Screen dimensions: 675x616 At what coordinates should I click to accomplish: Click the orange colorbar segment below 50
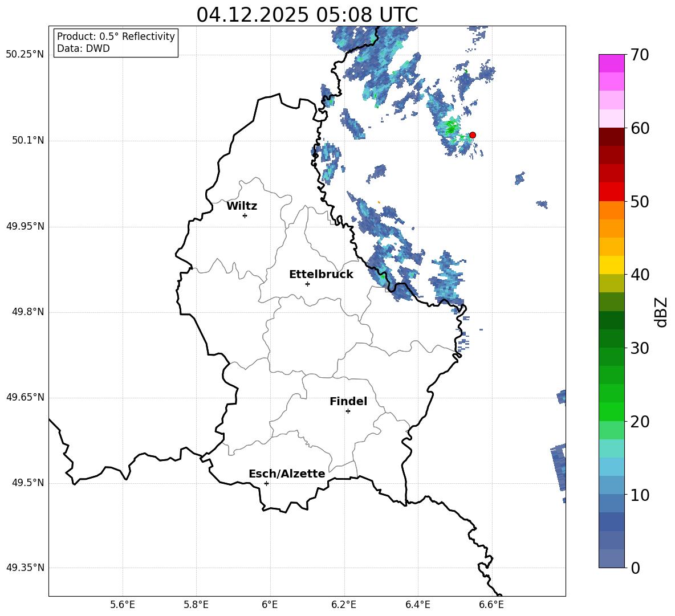point(611,210)
